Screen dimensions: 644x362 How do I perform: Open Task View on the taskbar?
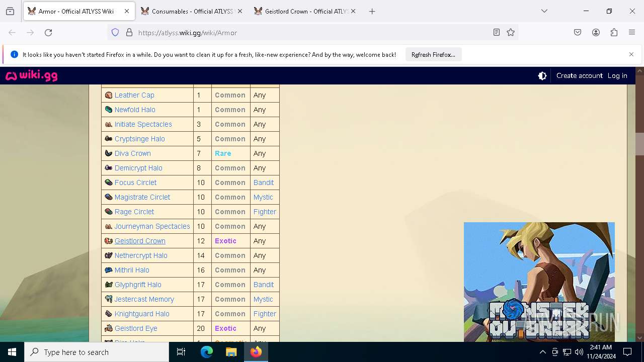coord(181,352)
